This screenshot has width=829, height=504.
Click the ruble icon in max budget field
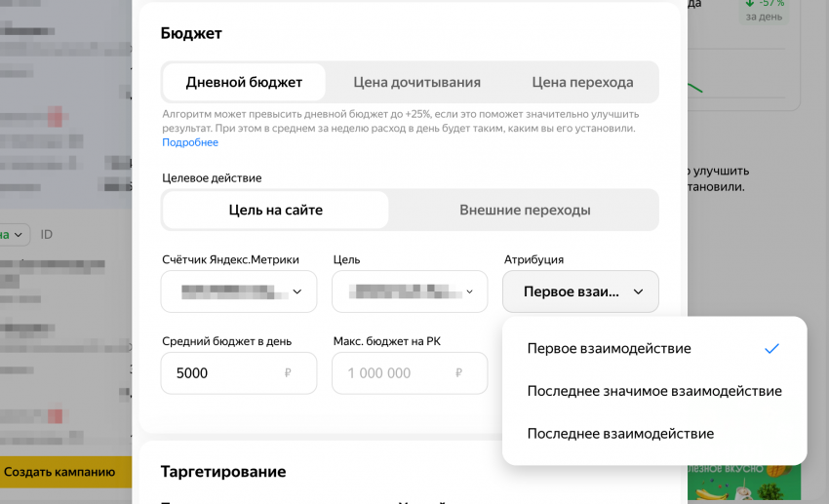pos(458,373)
